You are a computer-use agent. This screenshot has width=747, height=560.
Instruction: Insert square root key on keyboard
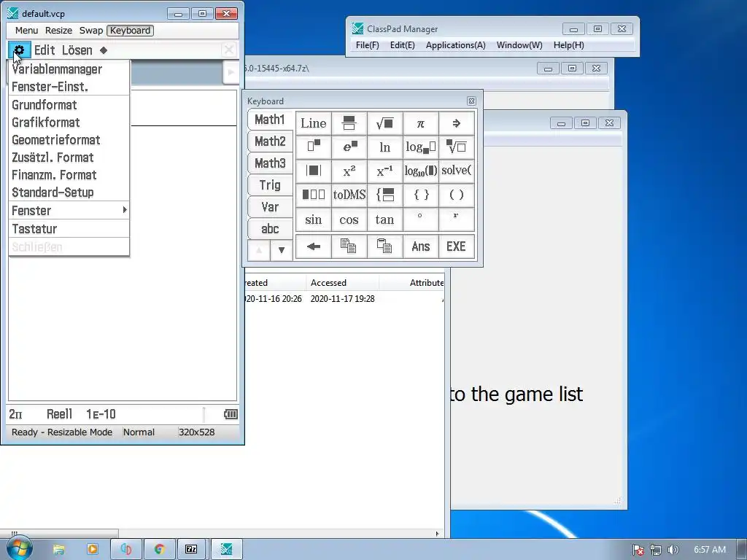pos(385,123)
